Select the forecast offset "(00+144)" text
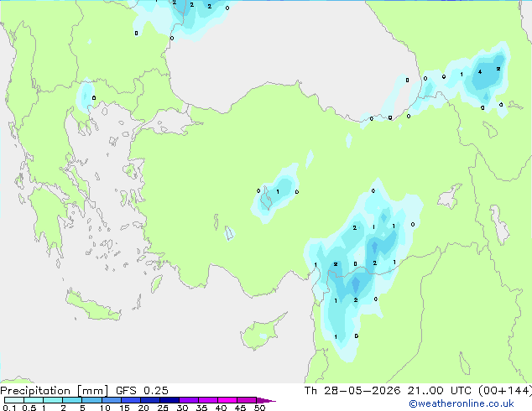Viewport: 532px width, 411px height. [x=505, y=391]
